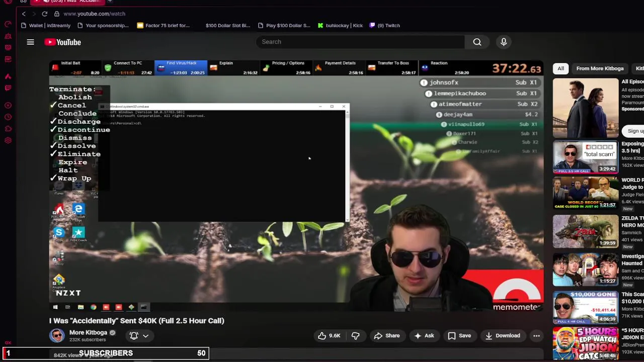Open the 5 Hours EDP Watch thumbnail
Screen dimensions: 644x362
click(586, 344)
